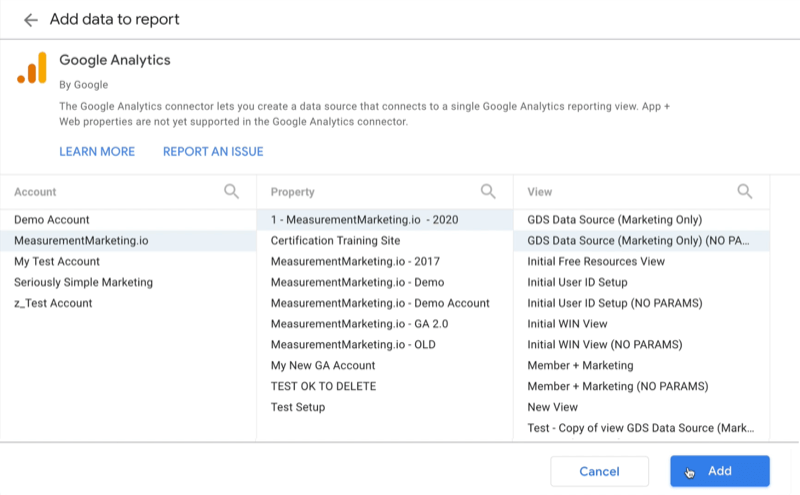Select Test - Copy of view GDS Data Source
This screenshot has height=495, width=800.
coord(641,428)
